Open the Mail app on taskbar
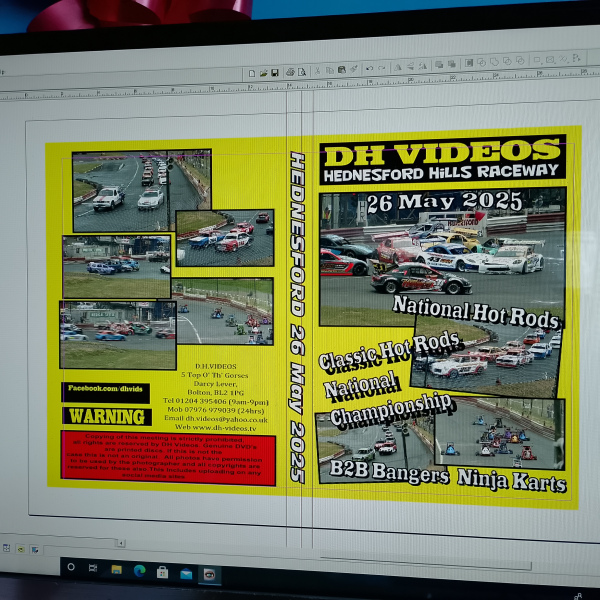The height and width of the screenshot is (600, 600). (x=186, y=572)
